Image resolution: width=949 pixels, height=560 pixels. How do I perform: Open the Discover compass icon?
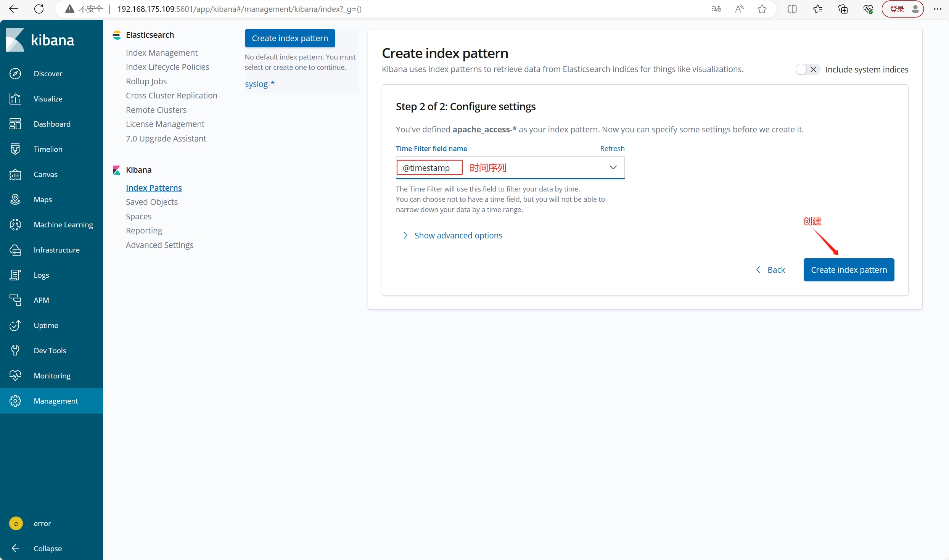(15, 74)
